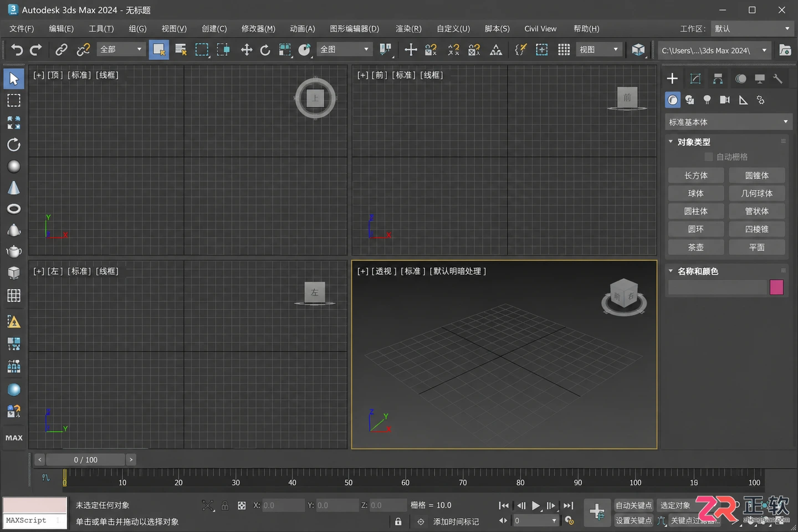This screenshot has height=532, width=798.
Task: Open the Hierarchy panel tab
Action: 718,79
